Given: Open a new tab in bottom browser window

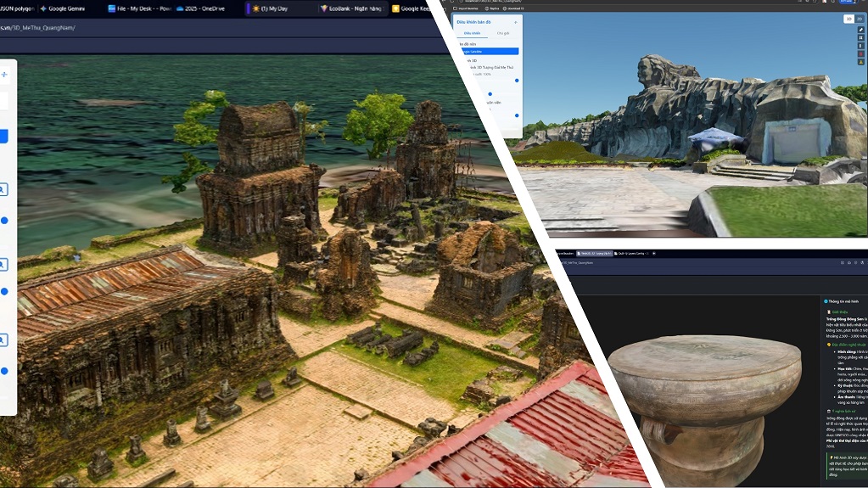Looking at the screenshot, I should tap(654, 253).
